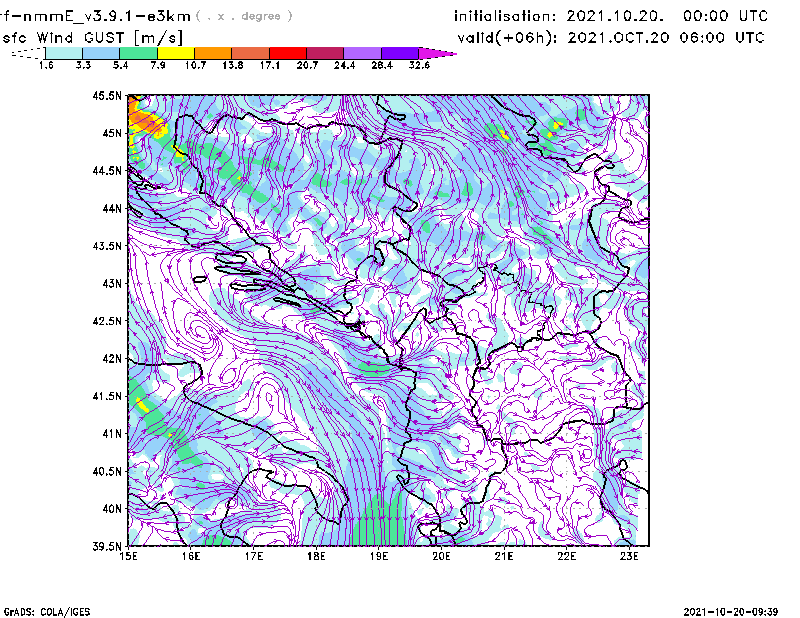
Task: Click the 45N latitude label
Action: tap(112, 133)
